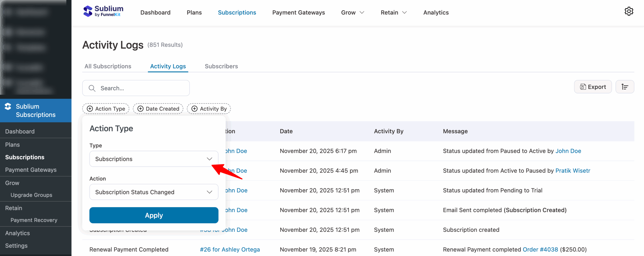Click the sort order icon beside Export
The width and height of the screenshot is (644, 256).
pos(625,87)
